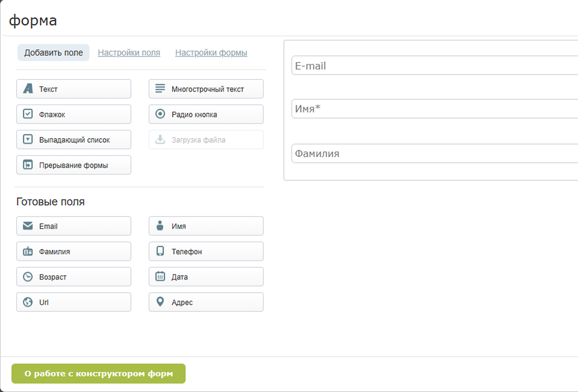Click the dropdown icon for Выпадающий список

coord(28,139)
